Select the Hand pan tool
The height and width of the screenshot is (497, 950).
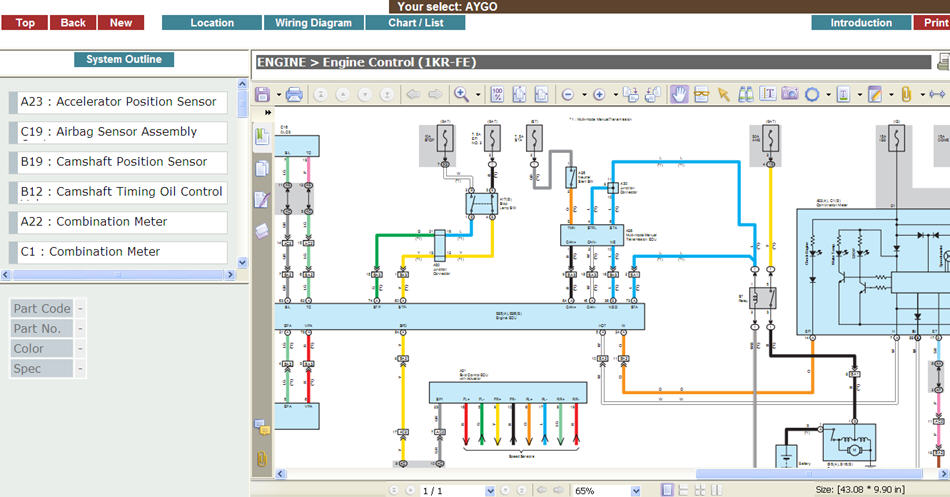coord(679,95)
